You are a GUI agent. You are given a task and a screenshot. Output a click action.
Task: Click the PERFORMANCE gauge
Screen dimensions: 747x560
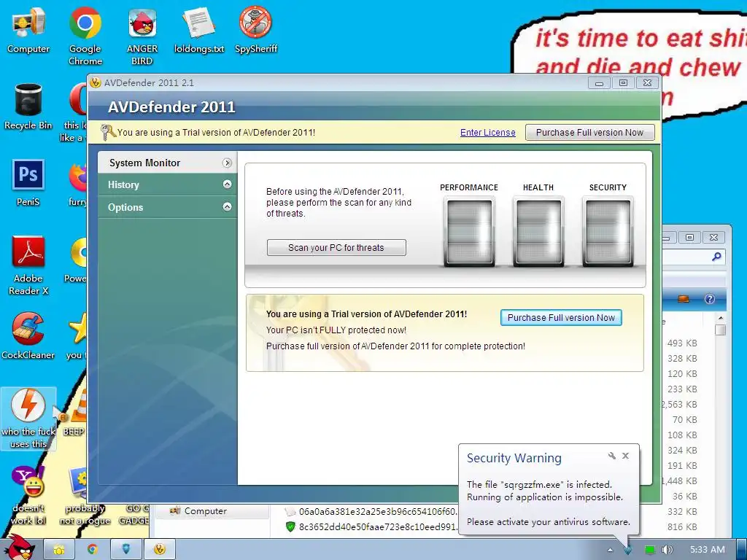pos(469,233)
